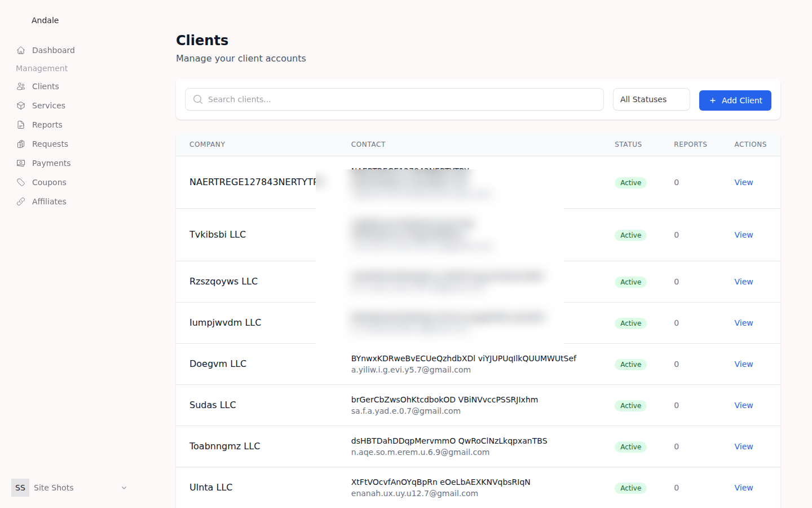Screen dimensions: 812x508
Task: Click the email a.yiliw.i.g.evi.y5.7@gmail.com
Action: coord(411,370)
